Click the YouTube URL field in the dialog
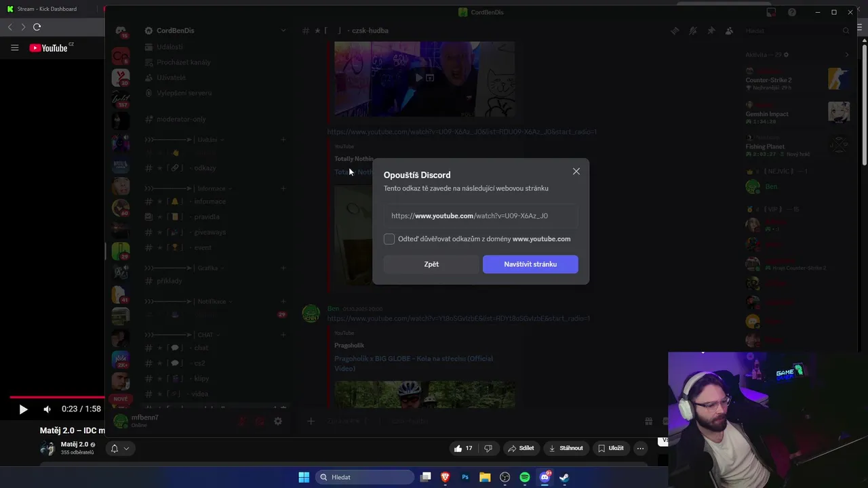 [x=481, y=216]
